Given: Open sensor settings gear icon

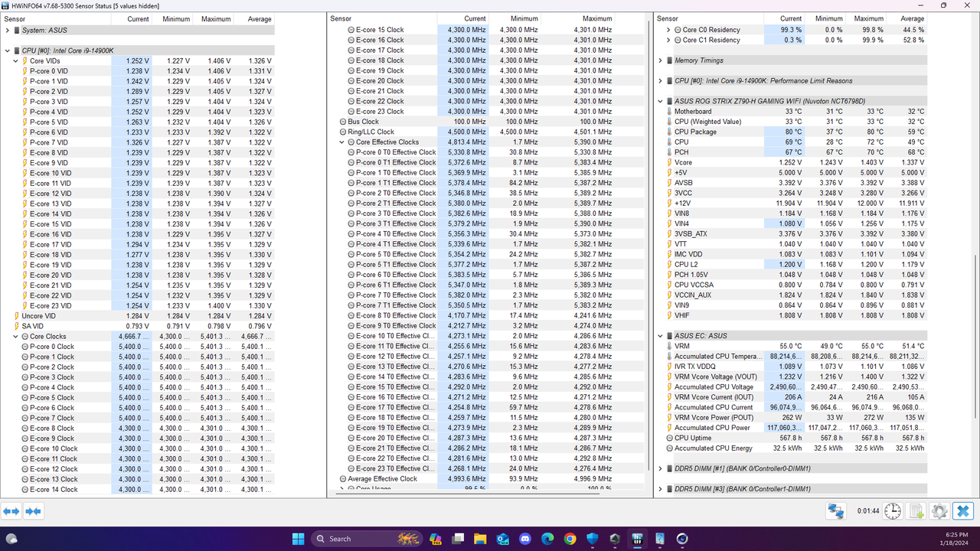Looking at the screenshot, I should tap(939, 511).
